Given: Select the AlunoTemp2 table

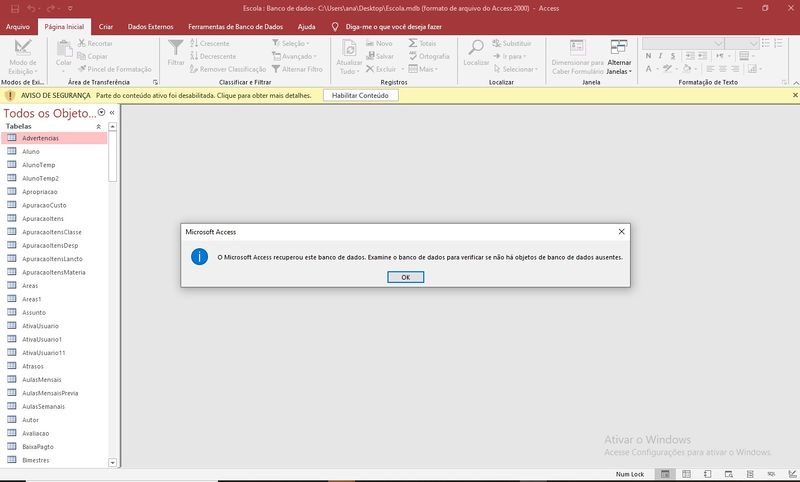Looking at the screenshot, I should pos(54,178).
